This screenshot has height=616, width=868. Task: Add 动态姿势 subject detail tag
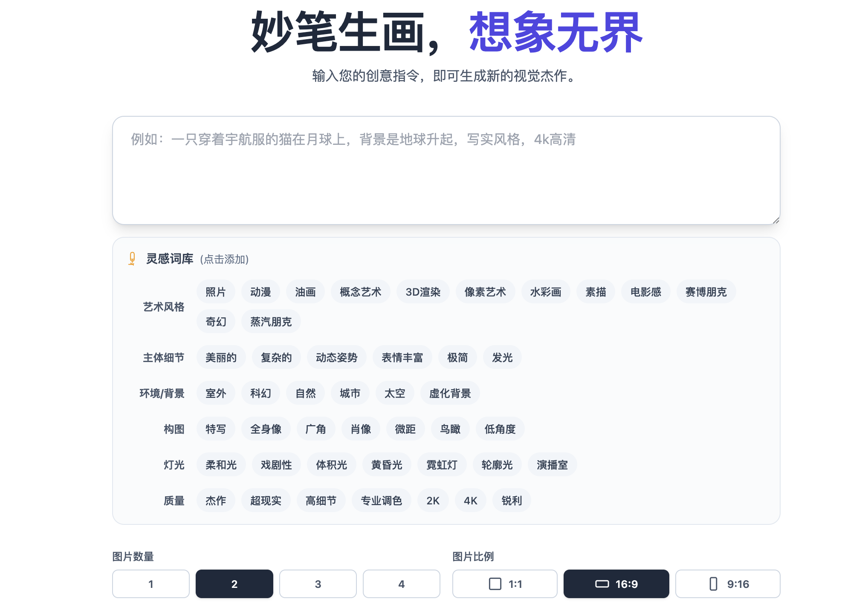pyautogui.click(x=336, y=357)
